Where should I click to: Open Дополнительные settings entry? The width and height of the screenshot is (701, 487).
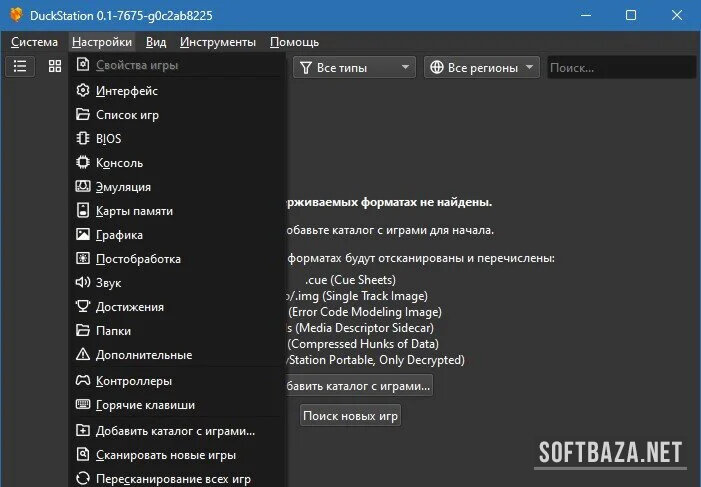click(177, 355)
